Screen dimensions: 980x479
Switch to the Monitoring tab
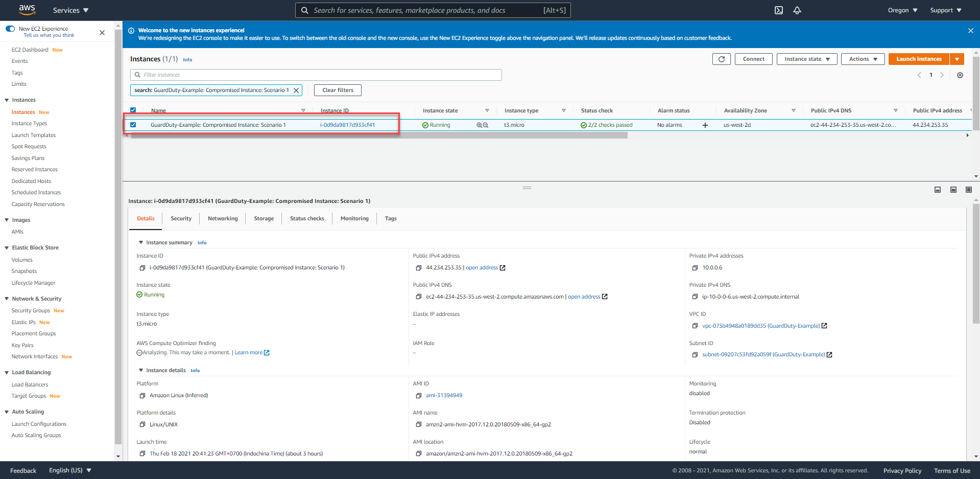pyautogui.click(x=354, y=219)
